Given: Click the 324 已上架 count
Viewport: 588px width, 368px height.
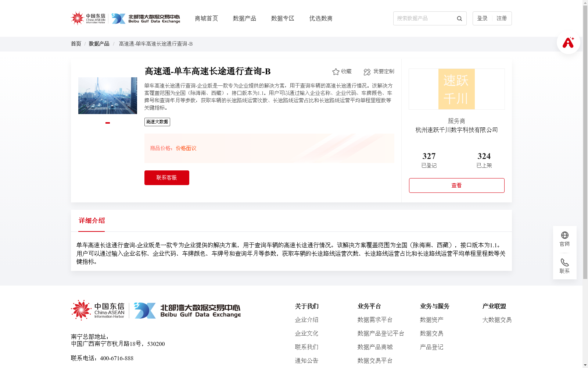Looking at the screenshot, I should [x=484, y=160].
